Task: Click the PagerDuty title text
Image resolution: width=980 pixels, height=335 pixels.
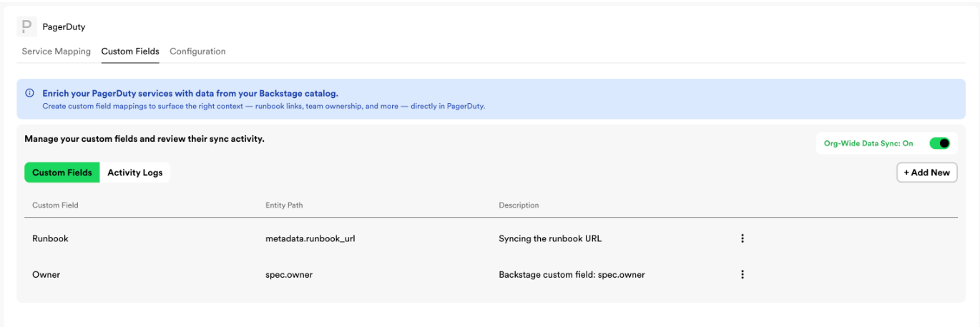Action: click(x=64, y=27)
